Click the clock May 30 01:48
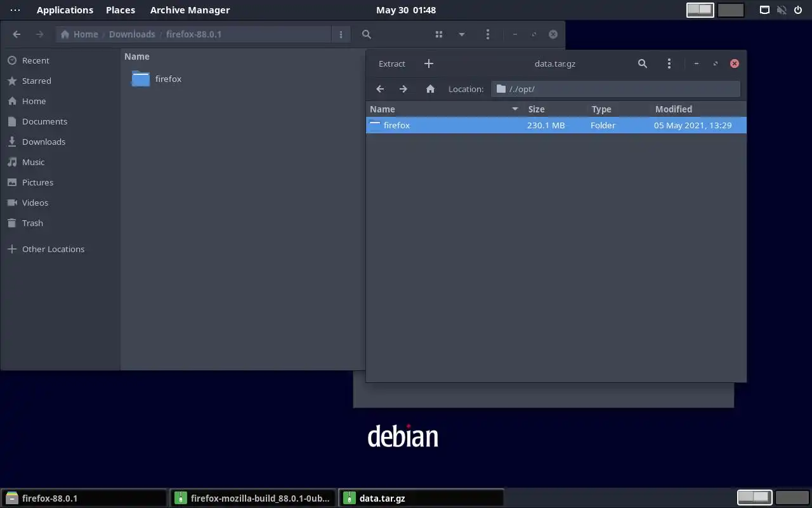This screenshot has width=812, height=508. 406,10
